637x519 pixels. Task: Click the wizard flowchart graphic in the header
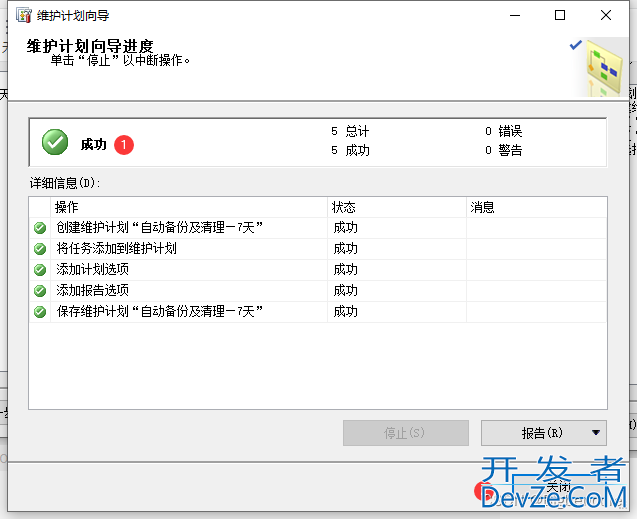point(604,68)
